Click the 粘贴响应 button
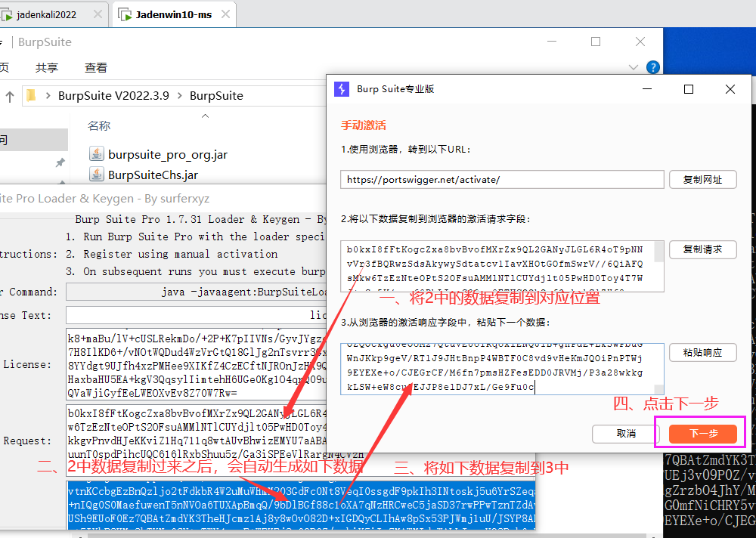Viewport: 756px width, 538px height. click(702, 352)
